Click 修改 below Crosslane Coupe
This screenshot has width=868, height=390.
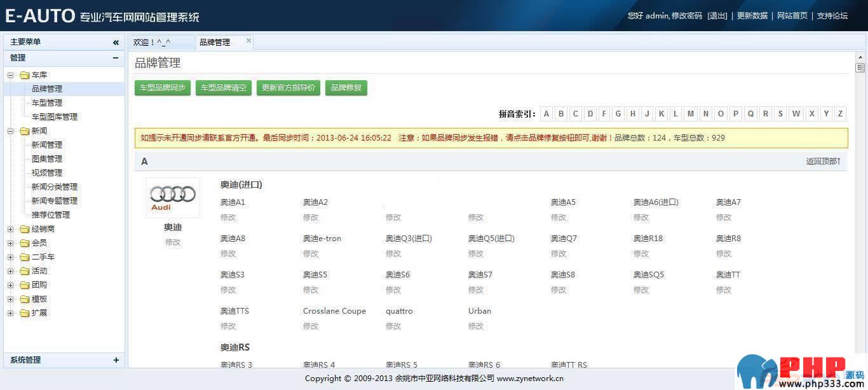click(x=311, y=326)
